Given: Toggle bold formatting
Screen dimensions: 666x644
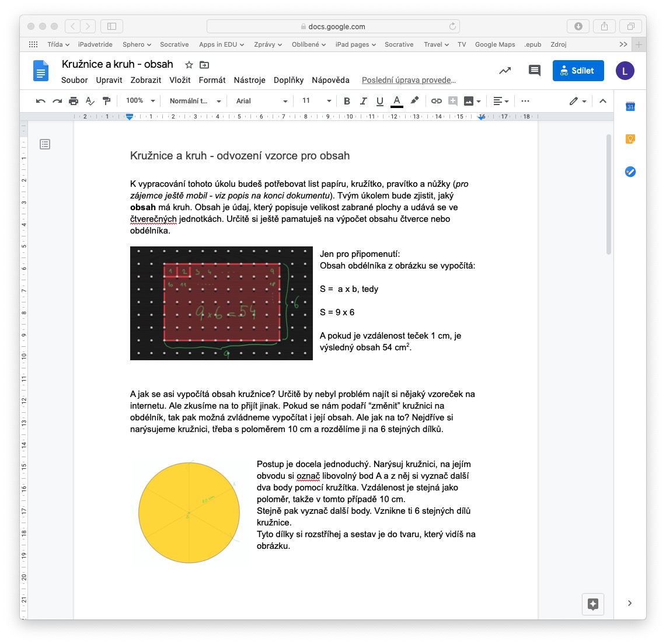Looking at the screenshot, I should click(x=347, y=101).
